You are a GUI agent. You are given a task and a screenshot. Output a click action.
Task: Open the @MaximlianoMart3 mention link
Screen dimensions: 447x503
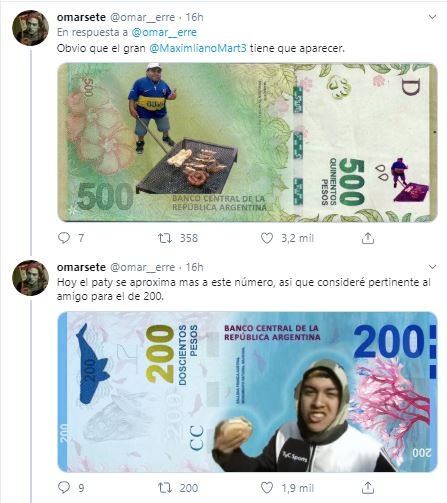pos(198,48)
